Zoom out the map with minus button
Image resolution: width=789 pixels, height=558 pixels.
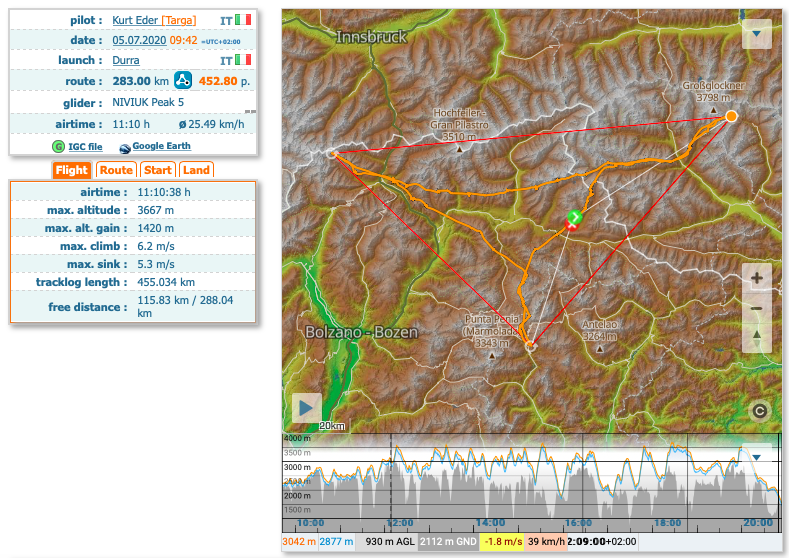pyautogui.click(x=757, y=308)
